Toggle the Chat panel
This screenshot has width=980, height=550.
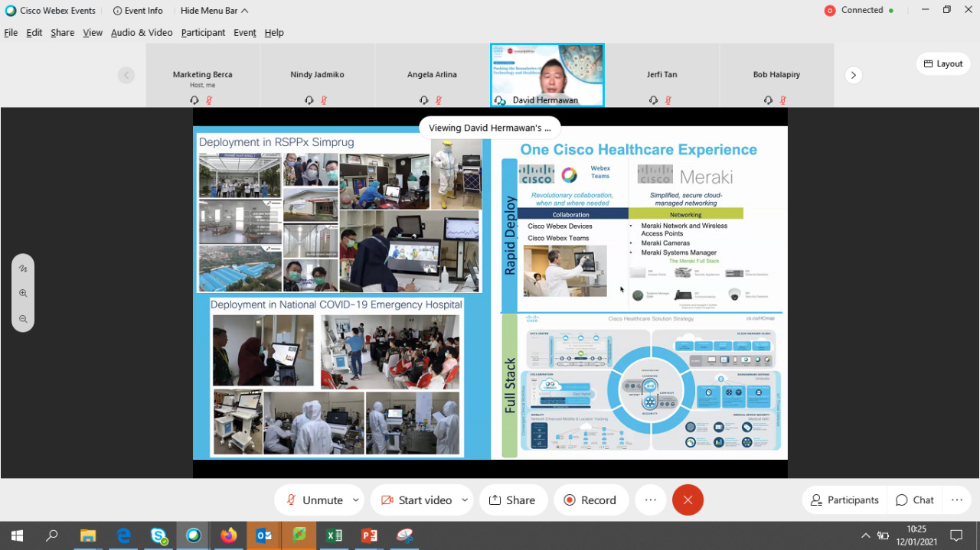click(x=914, y=500)
